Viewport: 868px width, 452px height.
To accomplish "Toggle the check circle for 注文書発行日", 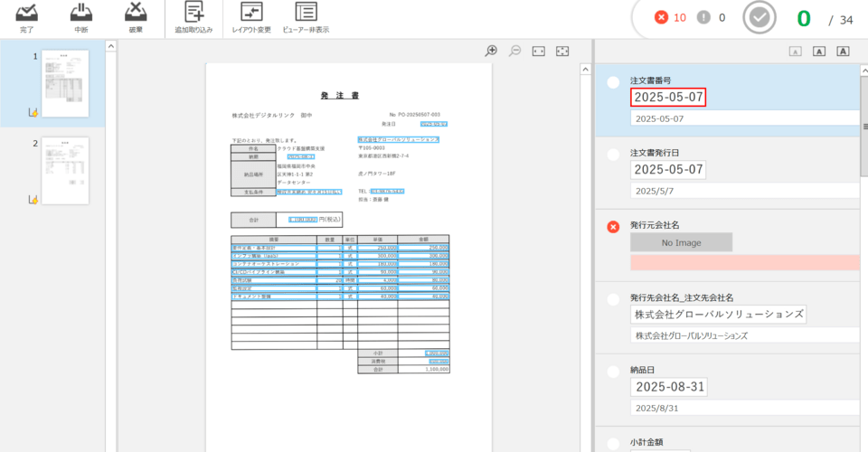I will point(613,155).
